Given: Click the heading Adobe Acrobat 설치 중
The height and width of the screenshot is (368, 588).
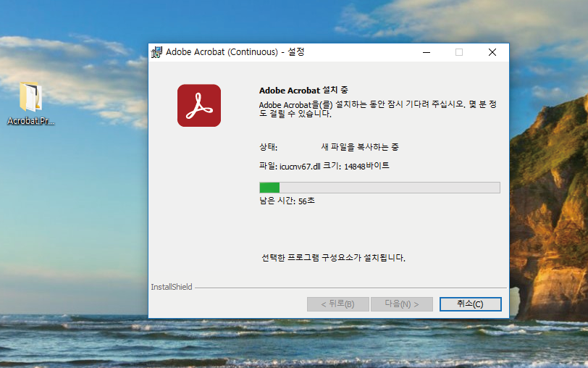Looking at the screenshot, I should click(x=303, y=91).
